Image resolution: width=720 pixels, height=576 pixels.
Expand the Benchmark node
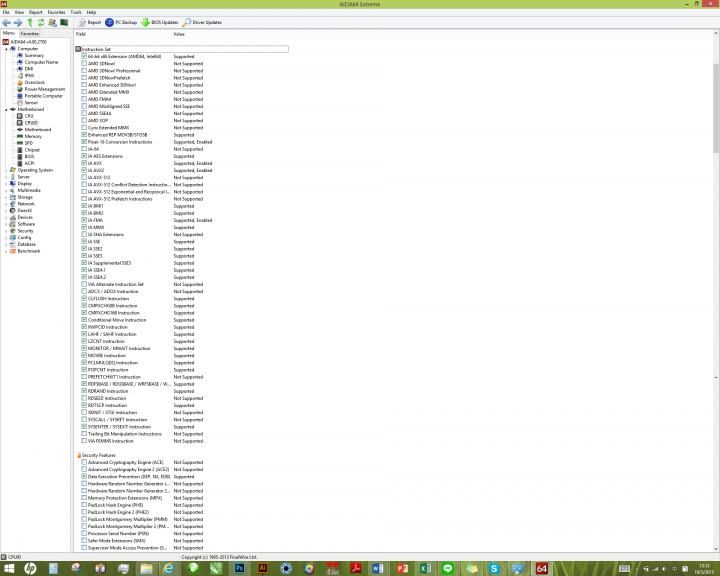pyautogui.click(x=6, y=251)
